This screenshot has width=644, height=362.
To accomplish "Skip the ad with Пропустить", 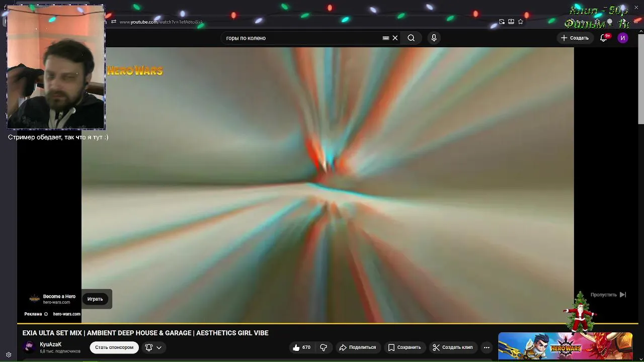I will coord(608,295).
